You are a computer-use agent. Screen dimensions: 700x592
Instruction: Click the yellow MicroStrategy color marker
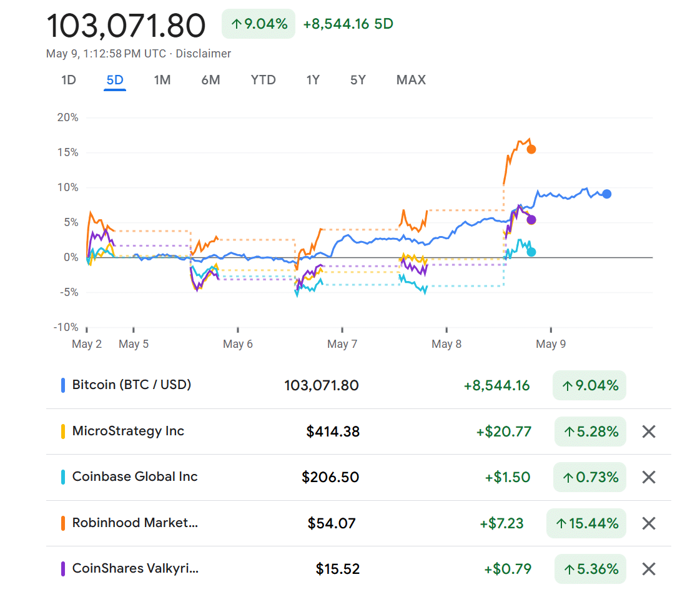63,432
